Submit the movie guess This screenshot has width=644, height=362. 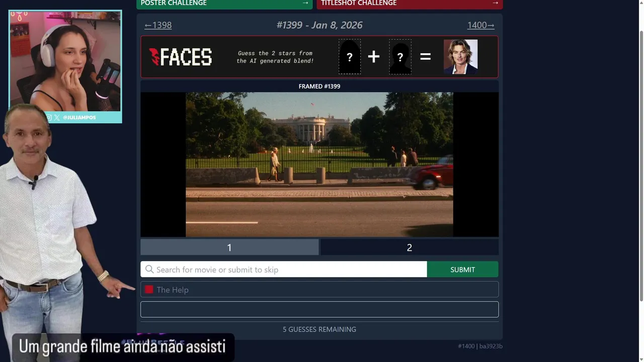pyautogui.click(x=463, y=269)
